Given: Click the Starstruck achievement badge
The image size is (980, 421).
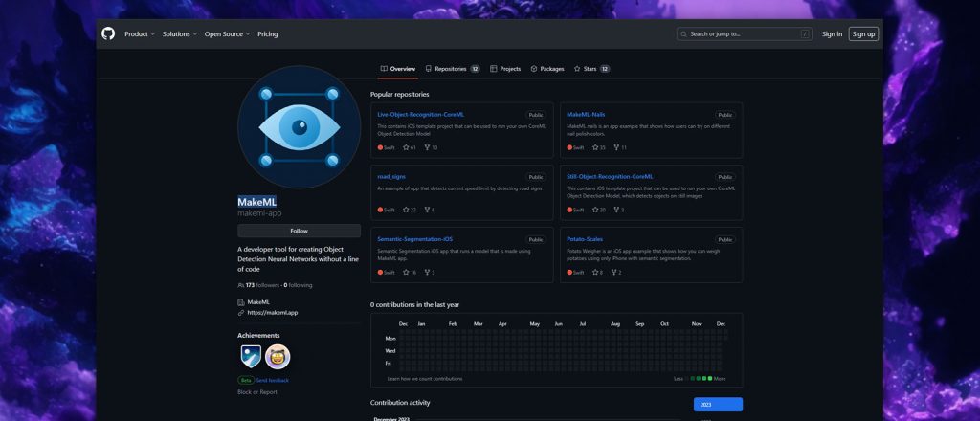Looking at the screenshot, I should coord(278,357).
